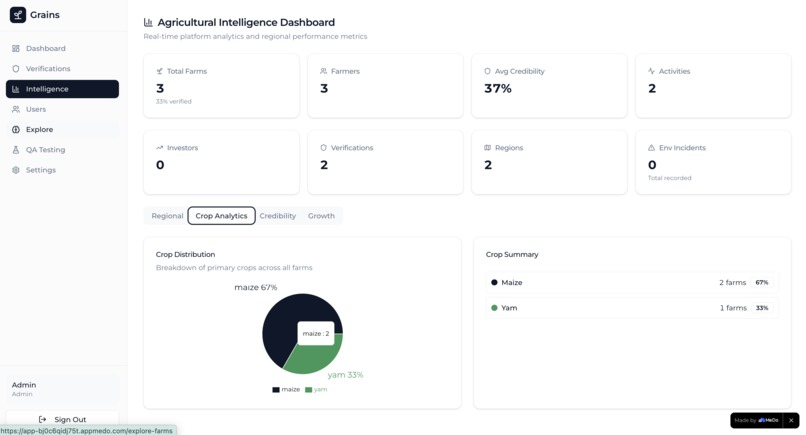Click the Regions card value 2
The width and height of the screenshot is (806, 435).
488,165
